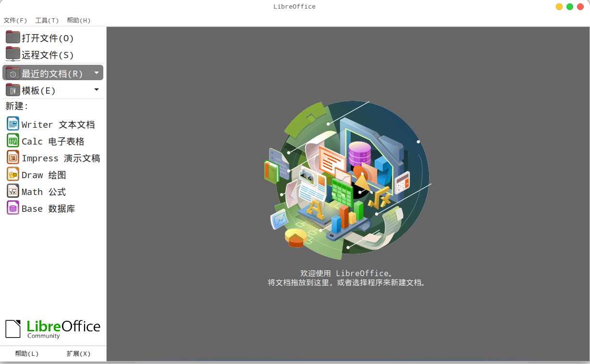Click the Recent Documents clock-folder icon

click(x=13, y=73)
